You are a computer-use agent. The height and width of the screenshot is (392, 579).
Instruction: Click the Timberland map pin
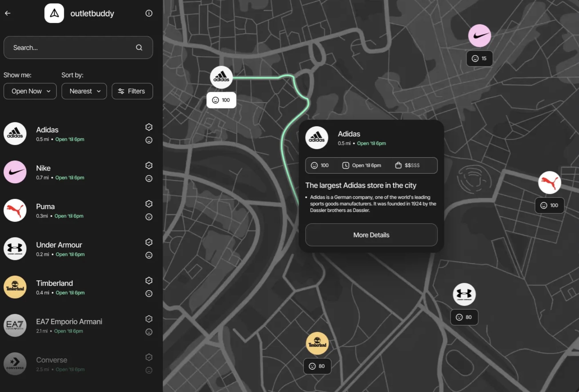click(317, 343)
